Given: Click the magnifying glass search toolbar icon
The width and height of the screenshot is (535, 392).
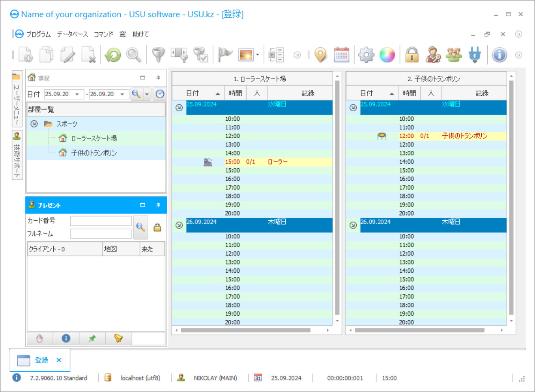Looking at the screenshot, I should pyautogui.click(x=134, y=55).
